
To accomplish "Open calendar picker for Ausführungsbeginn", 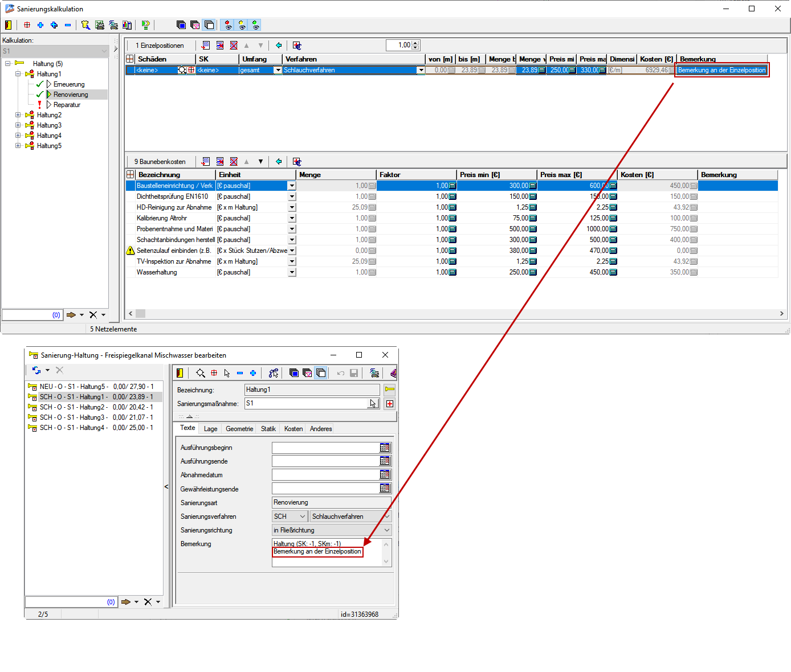I will [x=385, y=448].
